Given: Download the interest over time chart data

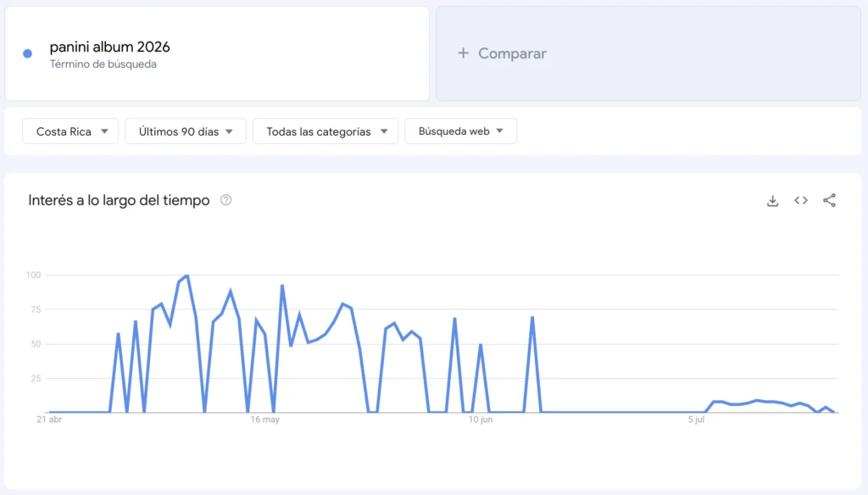Looking at the screenshot, I should point(772,200).
